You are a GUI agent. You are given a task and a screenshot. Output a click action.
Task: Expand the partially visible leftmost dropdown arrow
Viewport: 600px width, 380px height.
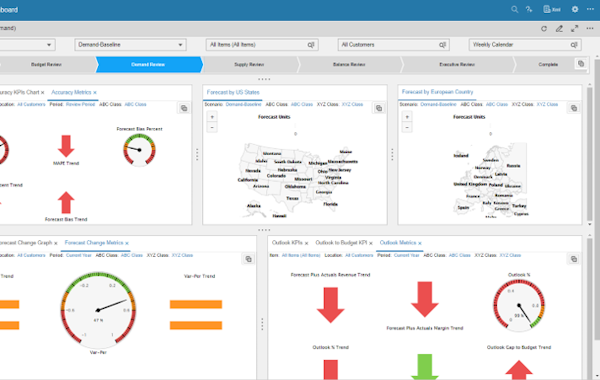49,45
